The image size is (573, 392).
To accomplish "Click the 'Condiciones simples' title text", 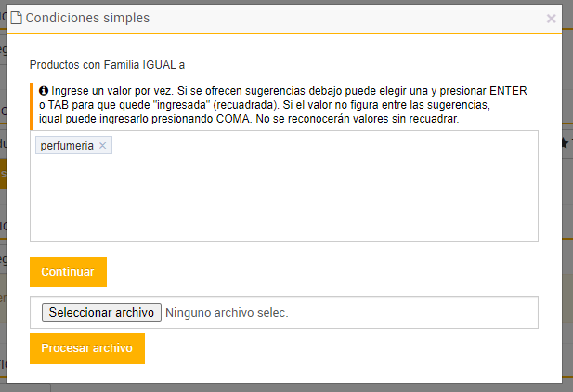I will pyautogui.click(x=87, y=18).
